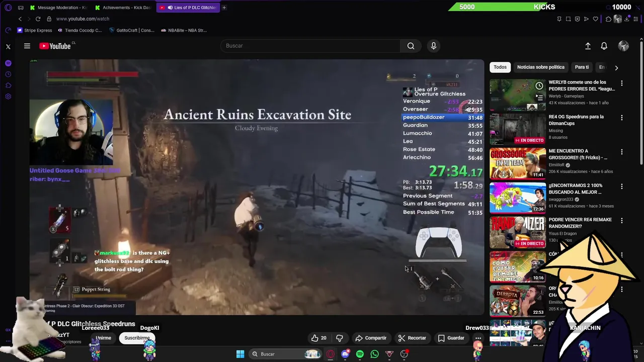Open Discord from the taskbar
Screen dimensions: 644x362
[345, 354]
